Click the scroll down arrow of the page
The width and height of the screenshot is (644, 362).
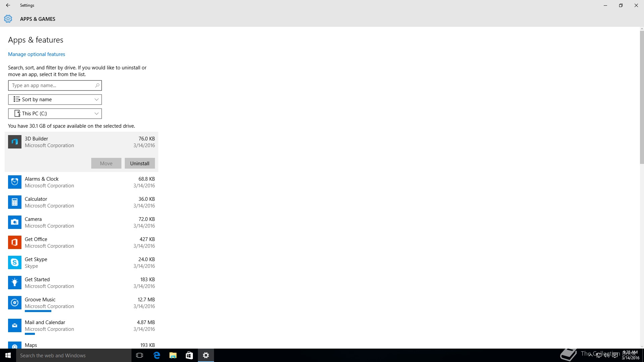pos(642,347)
